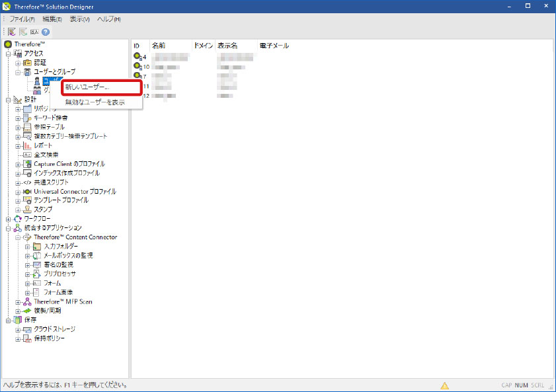Click the Therefore™ MFP Scan icon
The height and width of the screenshot is (392, 556).
27,301
